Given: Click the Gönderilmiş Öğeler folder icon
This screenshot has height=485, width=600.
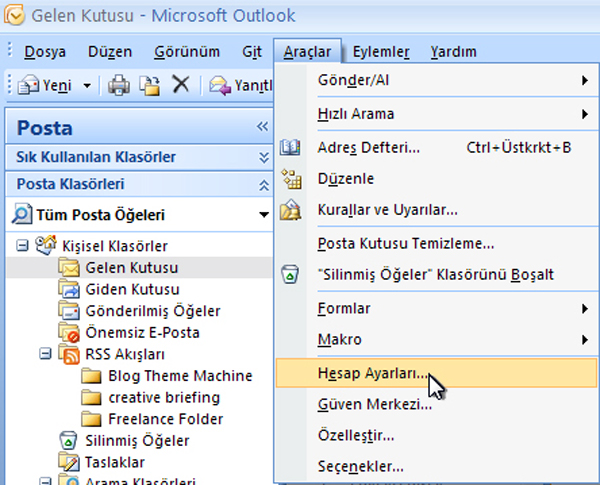Looking at the screenshot, I should pos(69,310).
